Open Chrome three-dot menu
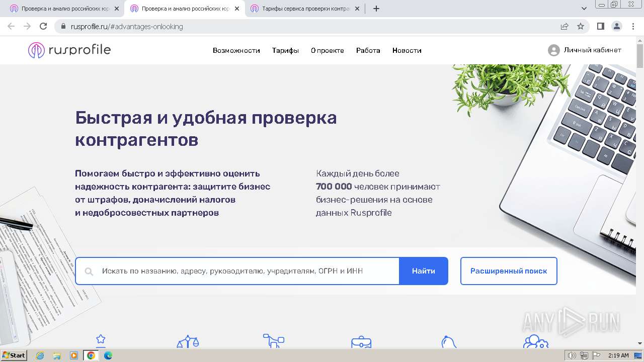The image size is (644, 362). pyautogui.click(x=633, y=26)
